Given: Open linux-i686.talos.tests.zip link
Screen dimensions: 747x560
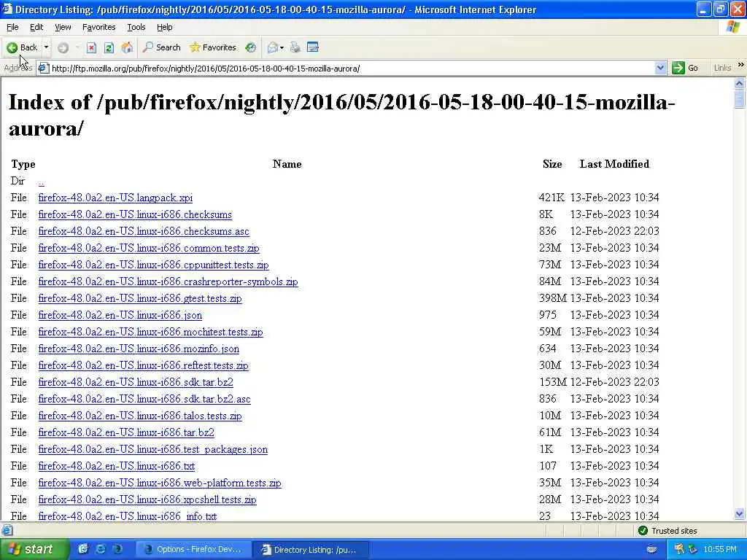Looking at the screenshot, I should coord(140,416).
